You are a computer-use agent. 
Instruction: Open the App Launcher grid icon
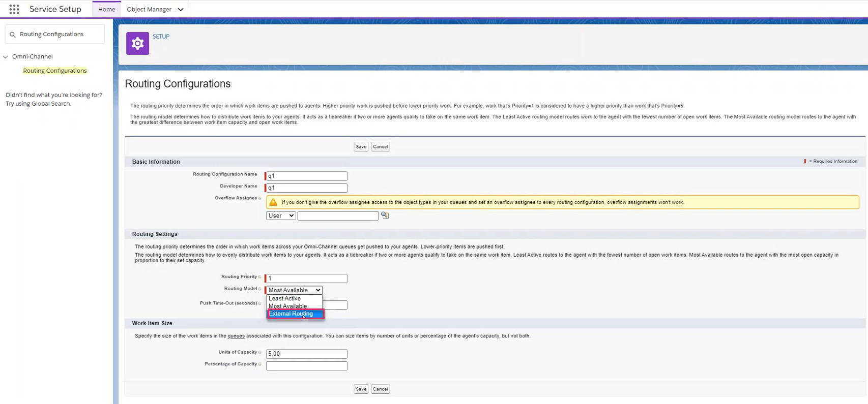pyautogui.click(x=14, y=9)
